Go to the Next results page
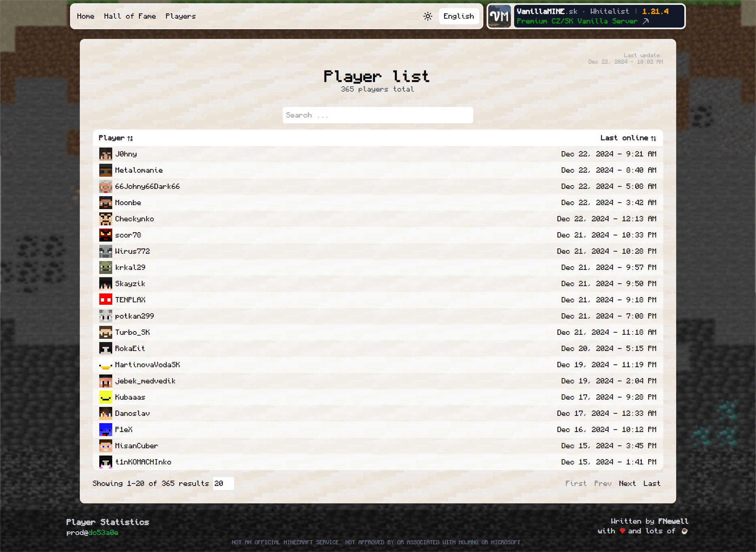The image size is (756, 552). click(627, 484)
